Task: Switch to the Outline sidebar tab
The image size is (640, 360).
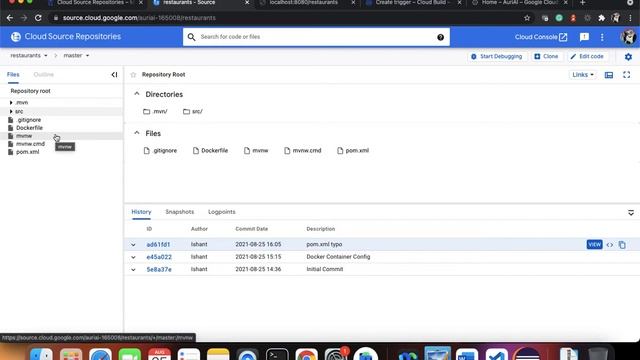Action: click(x=44, y=75)
